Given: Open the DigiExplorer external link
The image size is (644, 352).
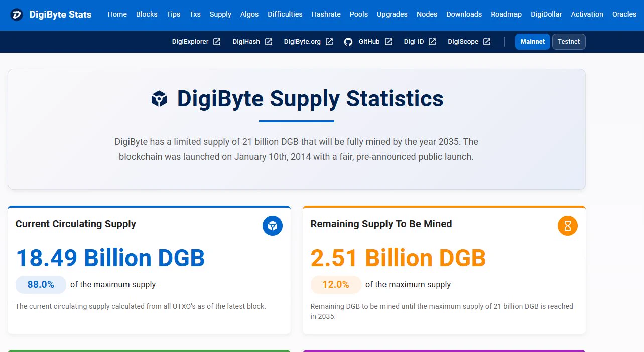Looking at the screenshot, I should tap(190, 42).
